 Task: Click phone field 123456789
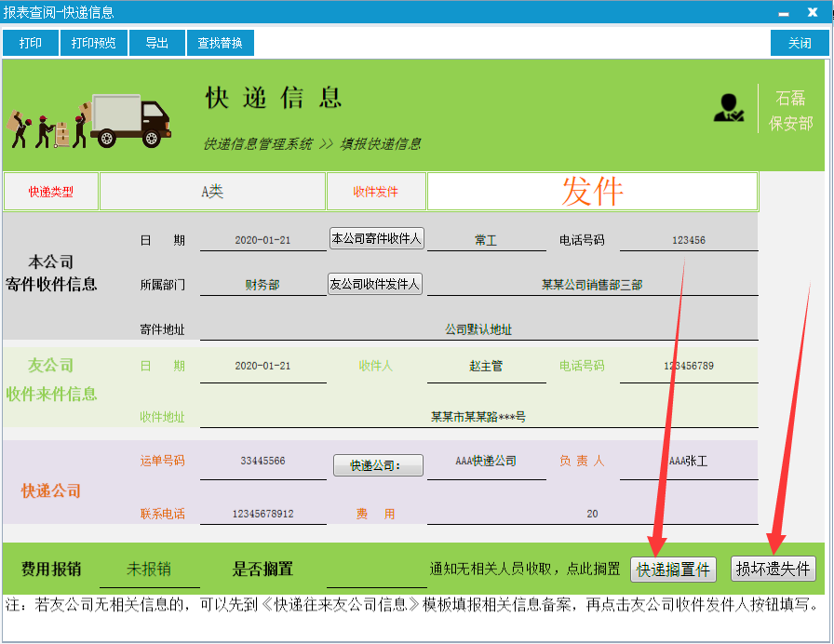point(689,366)
